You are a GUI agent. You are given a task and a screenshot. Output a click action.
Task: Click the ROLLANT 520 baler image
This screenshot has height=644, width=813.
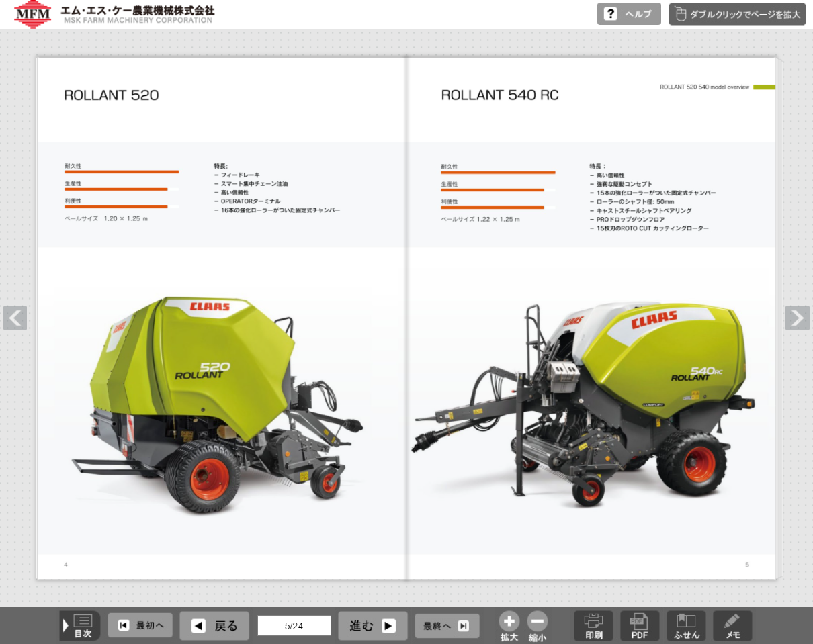pyautogui.click(x=217, y=405)
